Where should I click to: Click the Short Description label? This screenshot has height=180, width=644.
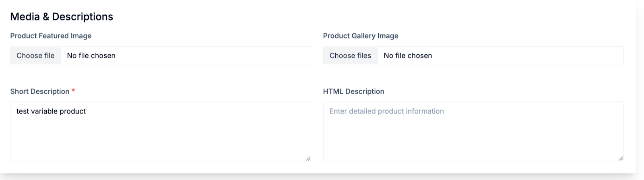(x=40, y=91)
